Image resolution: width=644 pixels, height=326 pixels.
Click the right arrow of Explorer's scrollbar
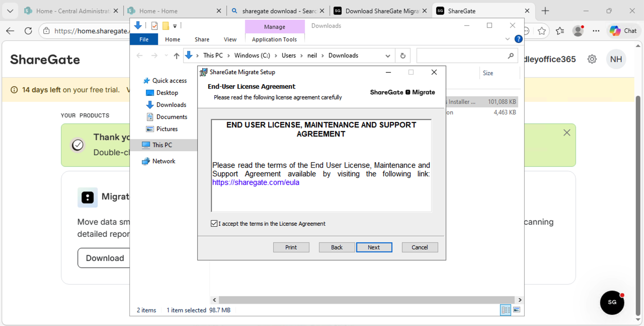tap(520, 300)
